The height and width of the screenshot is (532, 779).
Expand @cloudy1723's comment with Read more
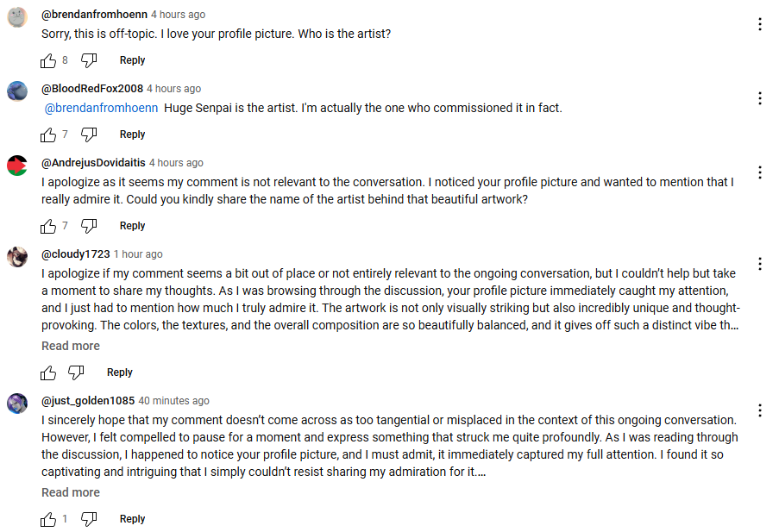(x=71, y=346)
